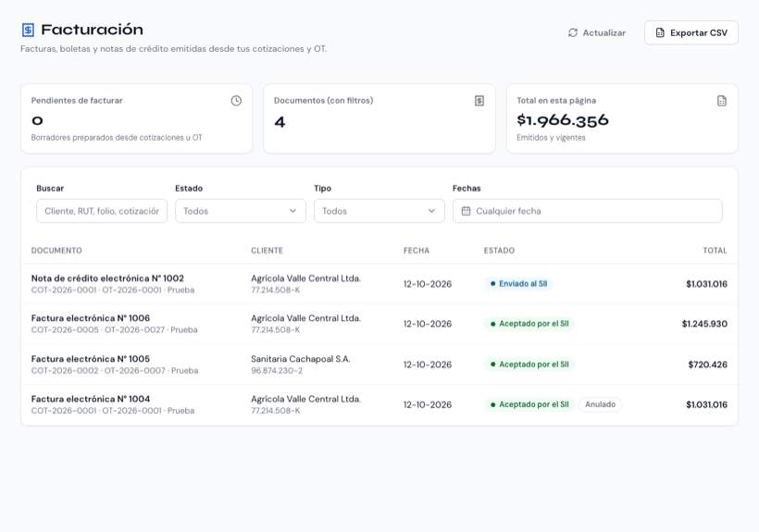Click Aceptado por el SII badge for N° 1004
This screenshot has width=759, height=532.
pos(529,404)
